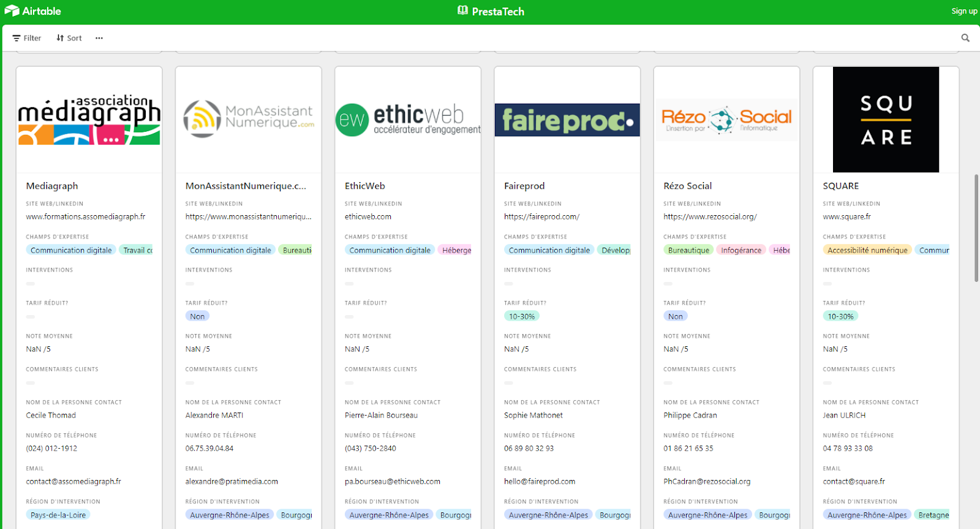Select contact name Sophie Mathonet

click(x=533, y=415)
